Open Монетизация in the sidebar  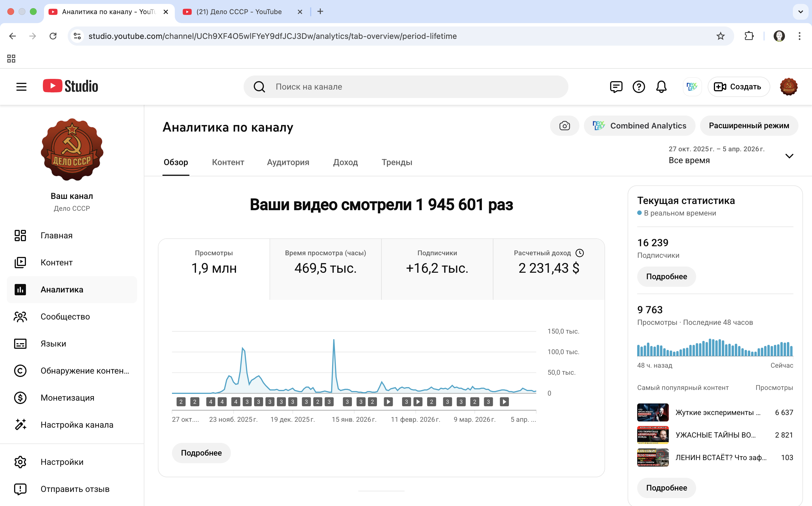tap(67, 398)
